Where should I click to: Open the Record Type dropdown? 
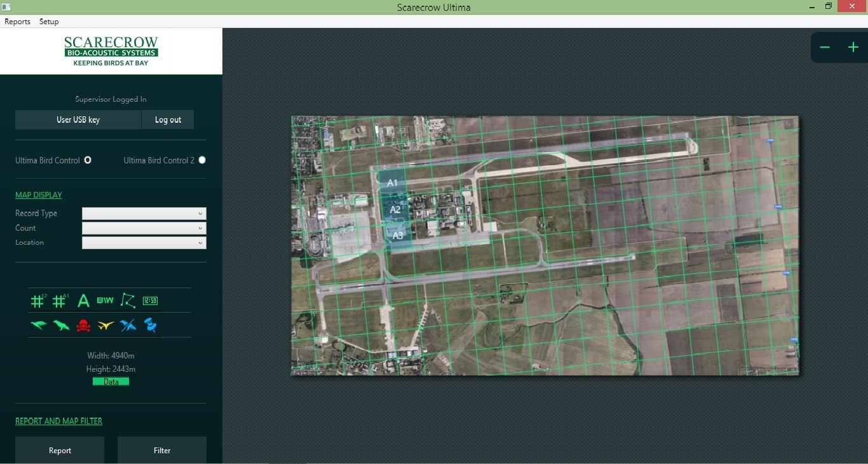pyautogui.click(x=144, y=214)
